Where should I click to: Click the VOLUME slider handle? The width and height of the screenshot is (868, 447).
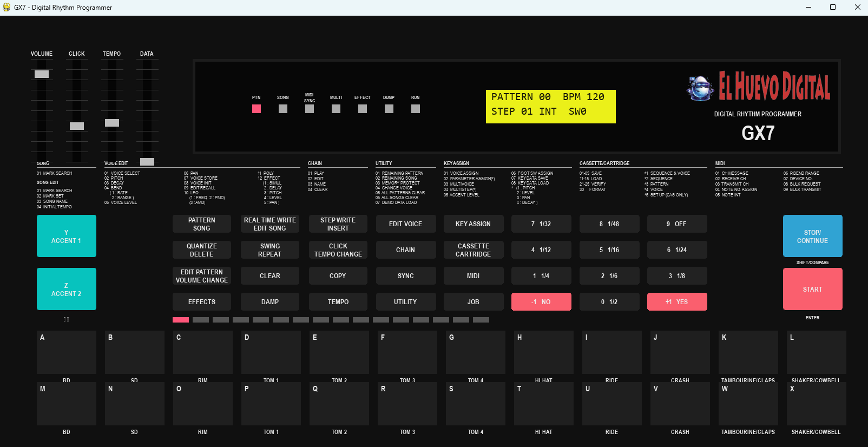click(42, 74)
